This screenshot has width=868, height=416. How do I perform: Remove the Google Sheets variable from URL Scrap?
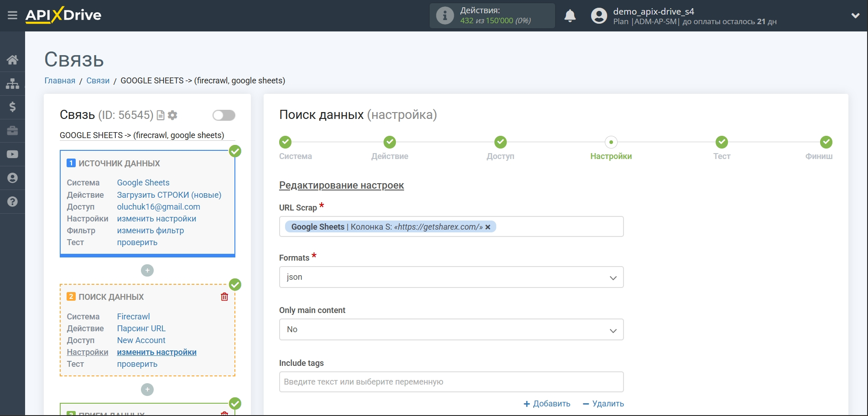488,227
